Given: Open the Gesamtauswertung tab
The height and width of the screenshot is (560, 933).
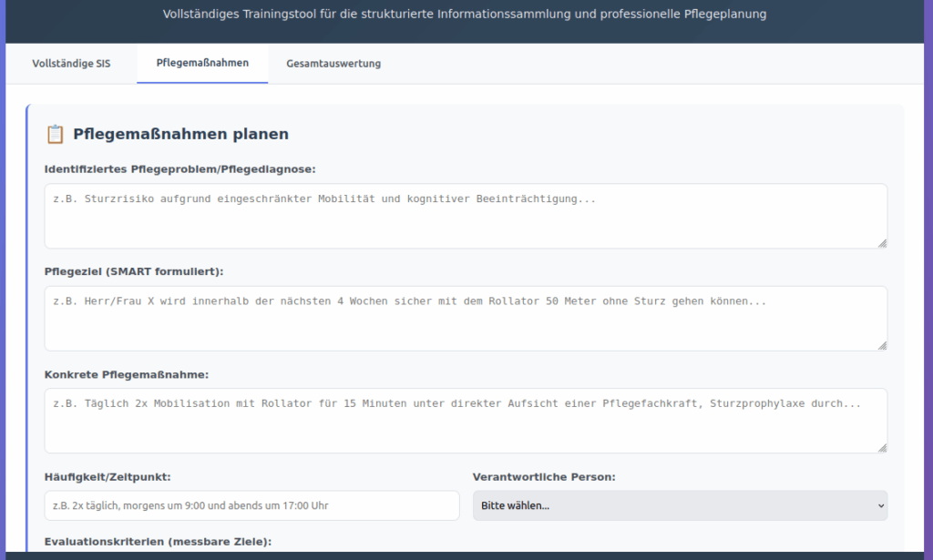Looking at the screenshot, I should point(333,64).
